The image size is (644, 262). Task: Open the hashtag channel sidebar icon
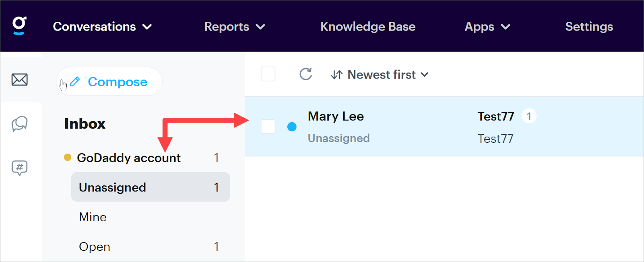coord(19,168)
